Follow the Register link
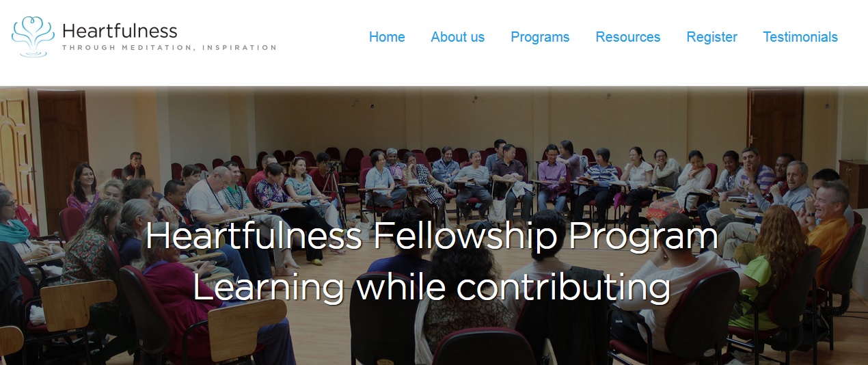The height and width of the screenshot is (365, 868). 711,37
